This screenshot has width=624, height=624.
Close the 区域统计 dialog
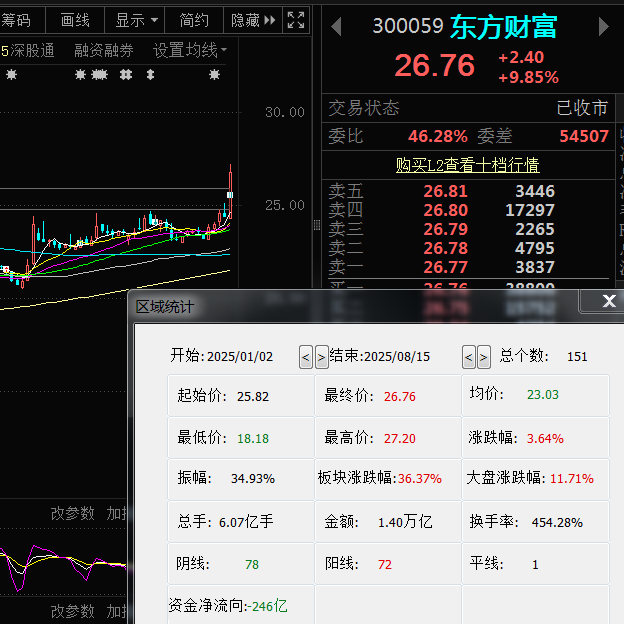pyautogui.click(x=609, y=301)
